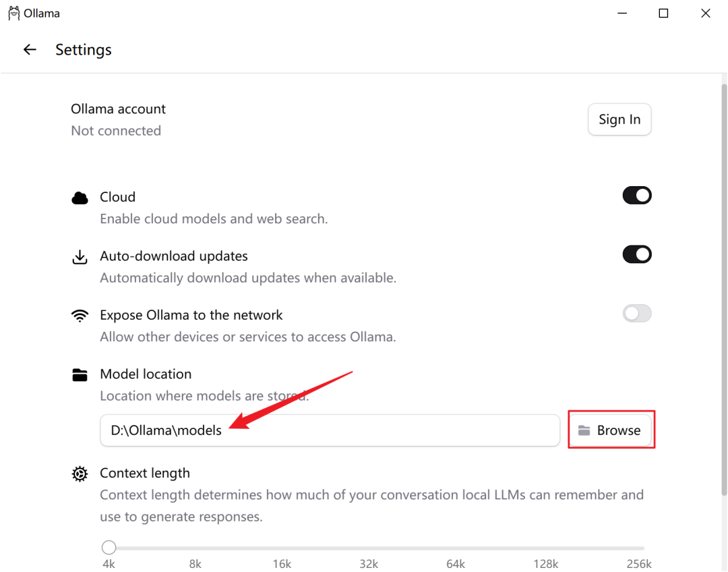Click the Auto-download updates download icon
Screen dimensions: 728x572
[80, 257]
